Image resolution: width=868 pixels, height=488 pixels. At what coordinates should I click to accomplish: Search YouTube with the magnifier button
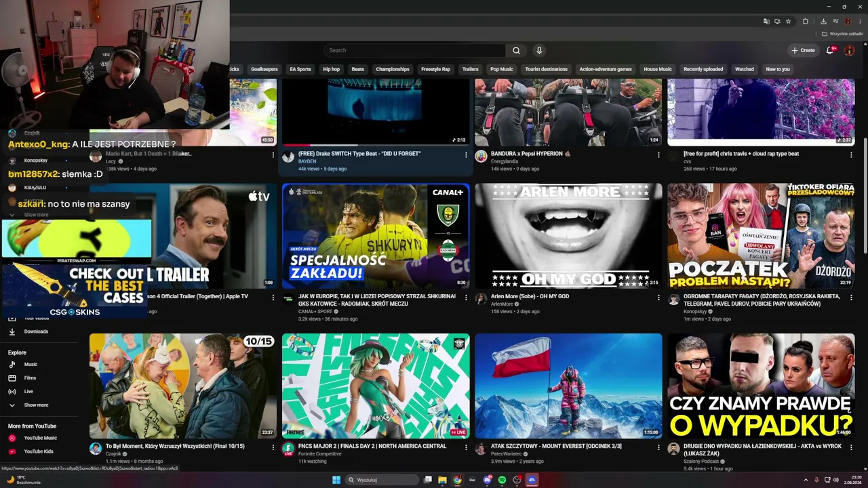coord(516,50)
